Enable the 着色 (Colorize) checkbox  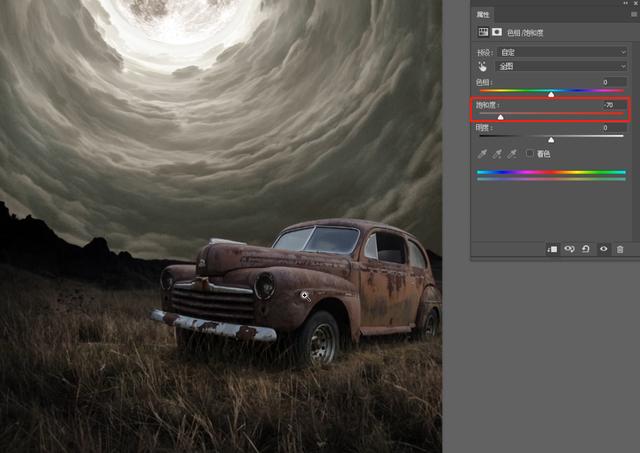[x=530, y=153]
